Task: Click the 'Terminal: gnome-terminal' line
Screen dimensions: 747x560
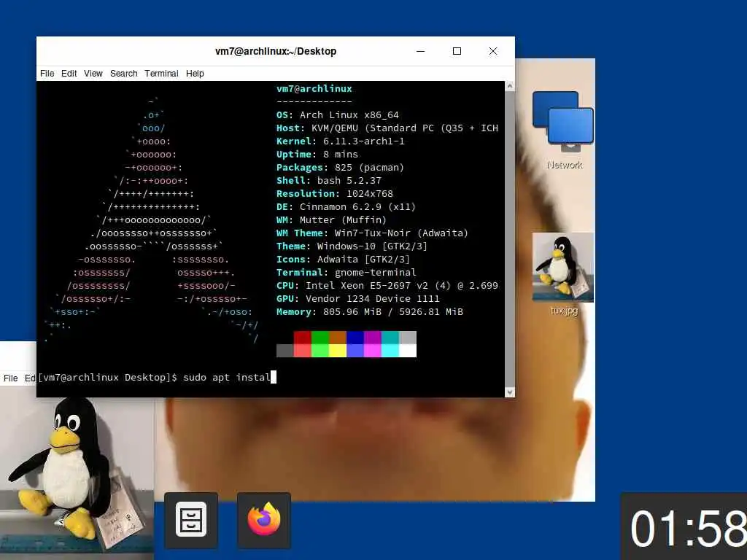Action: (346, 273)
